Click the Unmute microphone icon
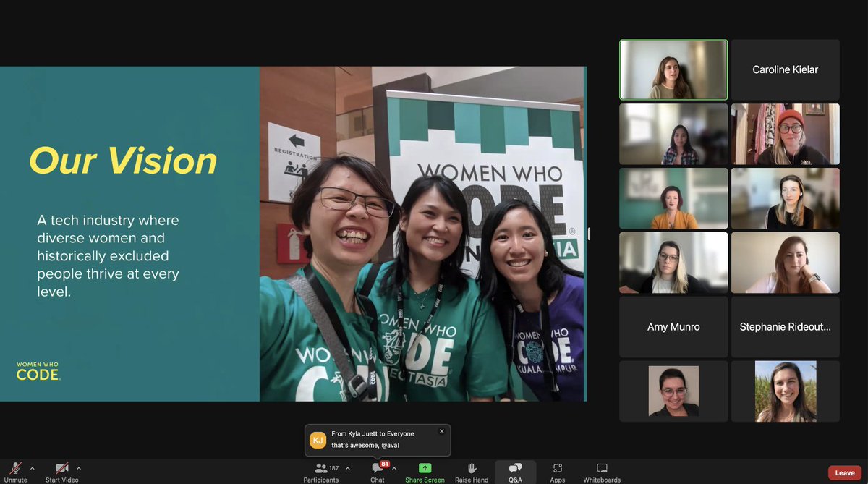 [15, 468]
